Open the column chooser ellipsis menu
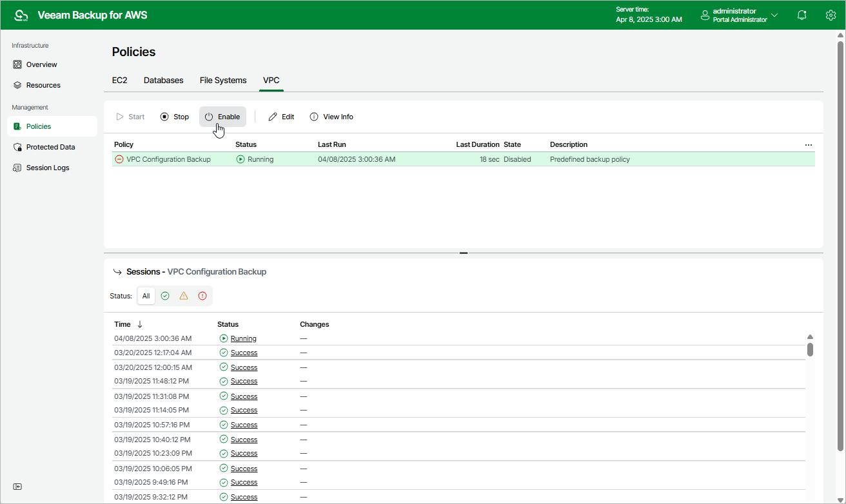 tap(809, 145)
